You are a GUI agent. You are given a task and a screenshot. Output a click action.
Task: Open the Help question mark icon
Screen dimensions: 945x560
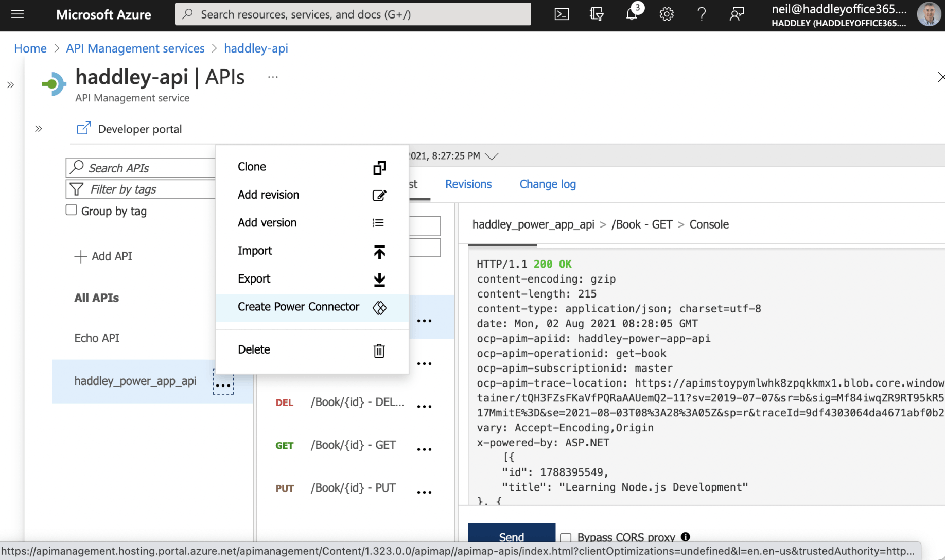coord(702,14)
